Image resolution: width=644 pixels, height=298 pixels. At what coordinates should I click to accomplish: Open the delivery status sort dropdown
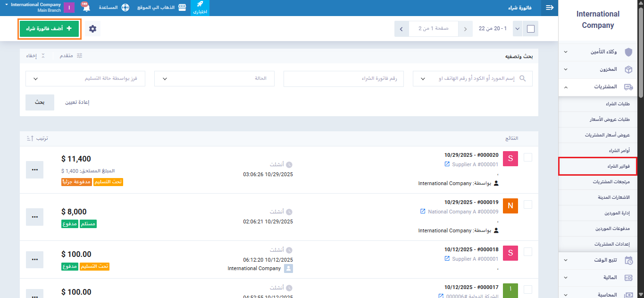point(85,78)
